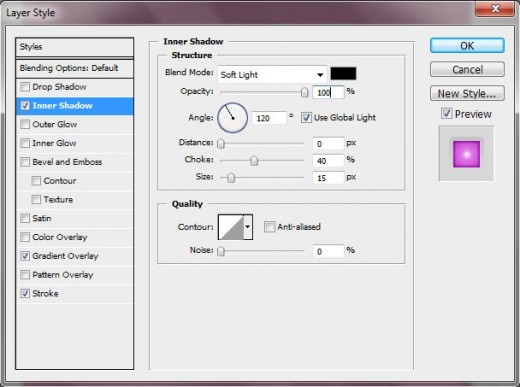Open the Blend Mode Soft Light dropdown

click(x=272, y=74)
